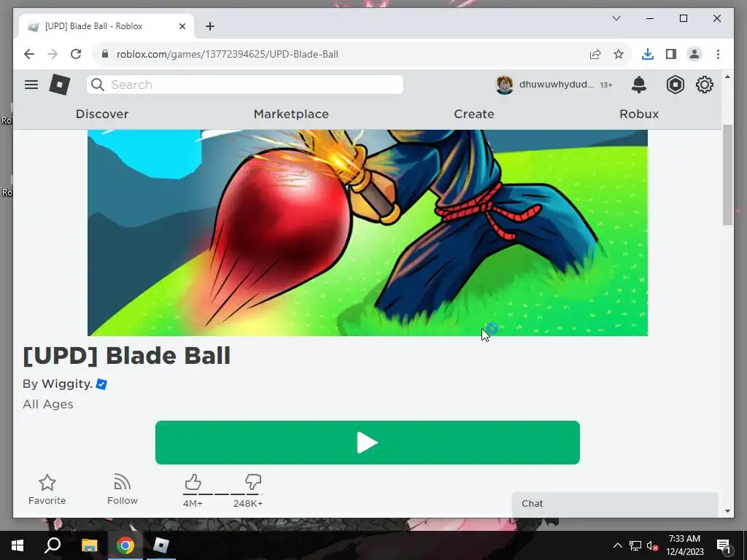The height and width of the screenshot is (560, 747).
Task: Click the search magnifier icon in Roblox
Action: coord(98,85)
